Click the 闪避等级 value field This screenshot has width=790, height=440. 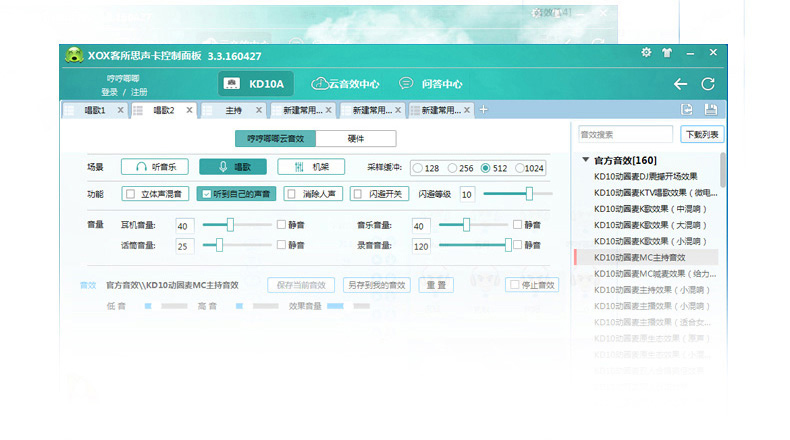(x=467, y=195)
